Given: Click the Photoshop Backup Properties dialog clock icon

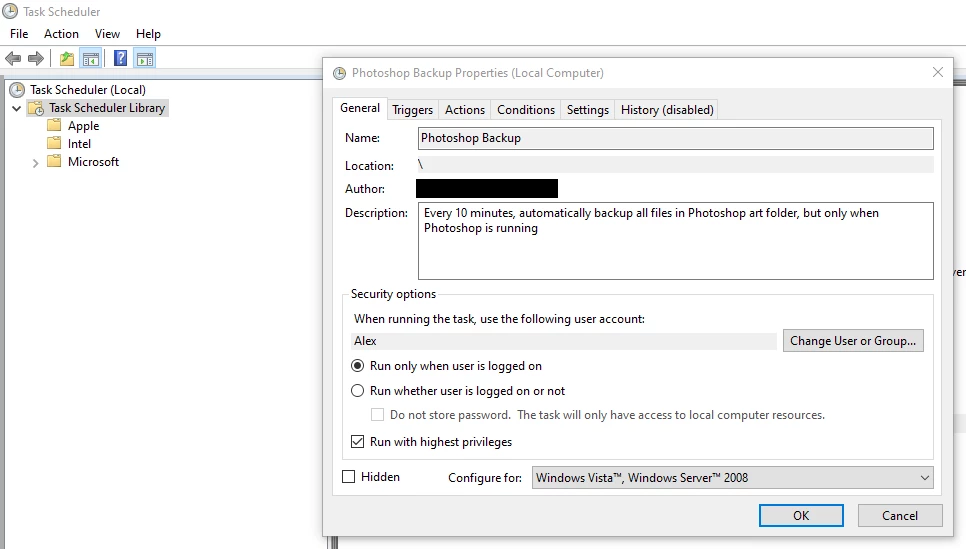Looking at the screenshot, I should point(339,73).
